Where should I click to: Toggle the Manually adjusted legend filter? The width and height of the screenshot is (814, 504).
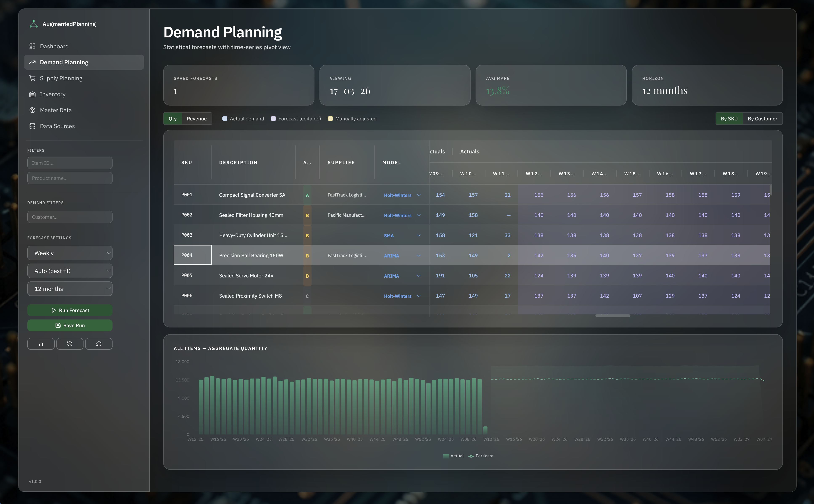[x=331, y=118]
